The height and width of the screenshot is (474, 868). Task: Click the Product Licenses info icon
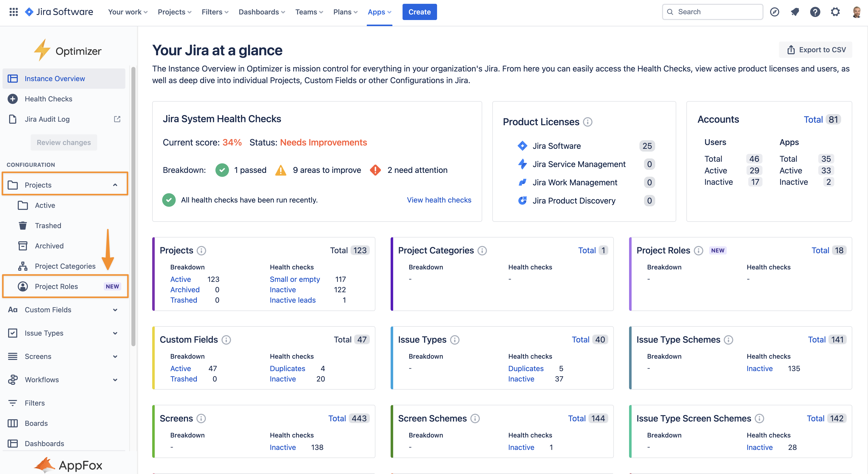click(x=587, y=122)
